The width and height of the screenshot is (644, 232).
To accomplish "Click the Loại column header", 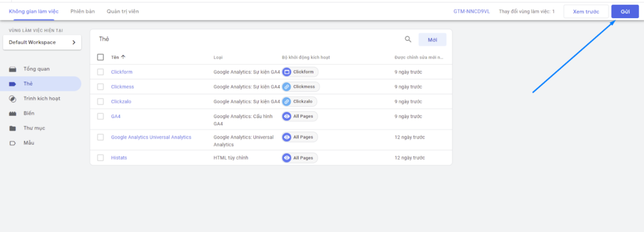I will 218,57.
